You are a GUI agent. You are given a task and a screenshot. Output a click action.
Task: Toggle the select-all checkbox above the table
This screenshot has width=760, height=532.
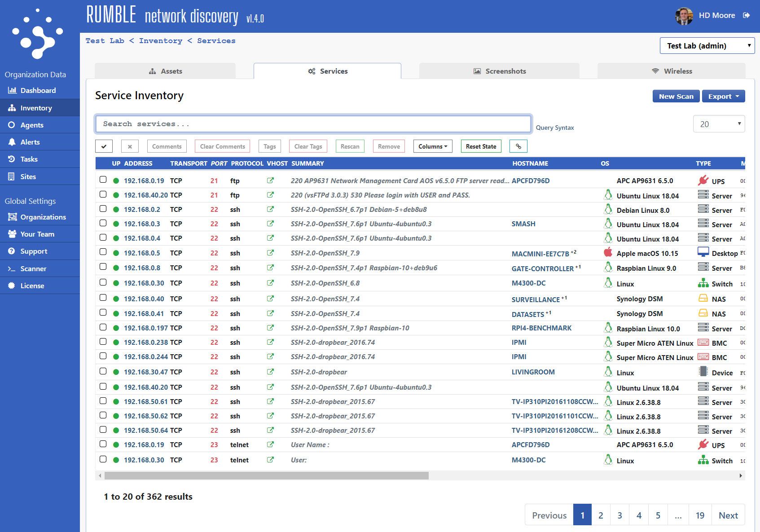click(x=104, y=146)
